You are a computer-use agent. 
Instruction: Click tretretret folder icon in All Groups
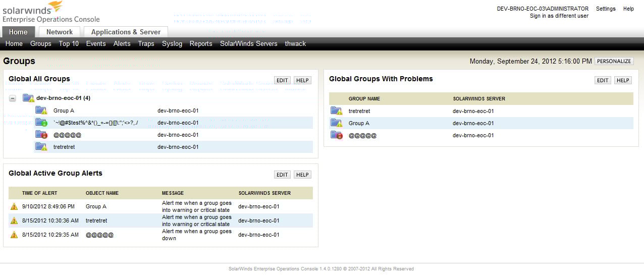tap(41, 147)
